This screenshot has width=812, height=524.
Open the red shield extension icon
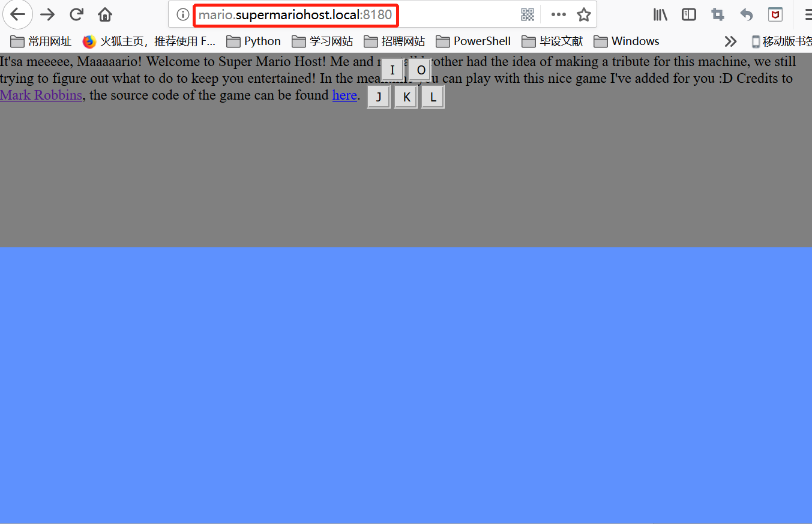click(x=775, y=14)
